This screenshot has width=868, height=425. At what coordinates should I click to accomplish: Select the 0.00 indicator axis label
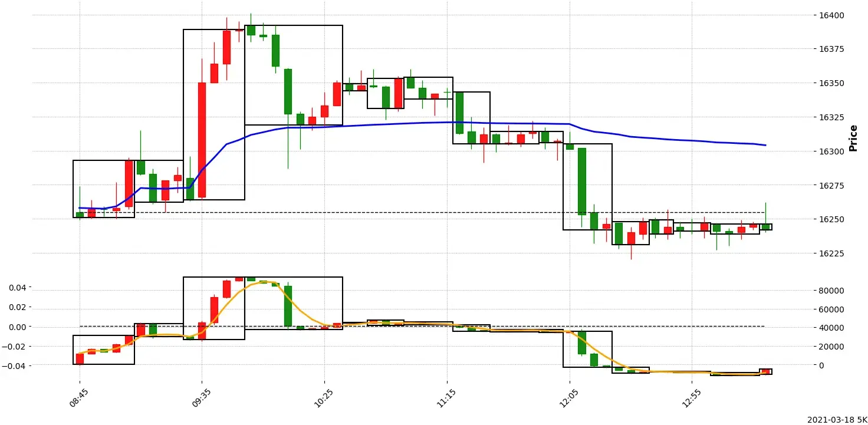17,327
